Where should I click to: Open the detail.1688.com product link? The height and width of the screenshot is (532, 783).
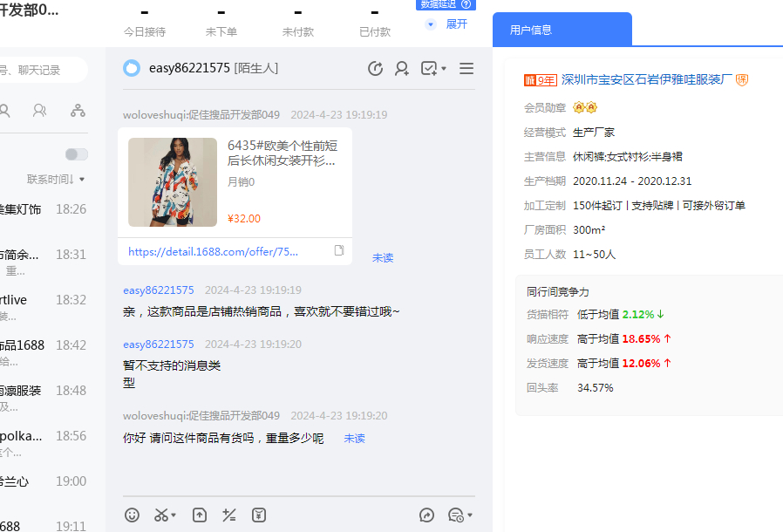click(x=214, y=251)
